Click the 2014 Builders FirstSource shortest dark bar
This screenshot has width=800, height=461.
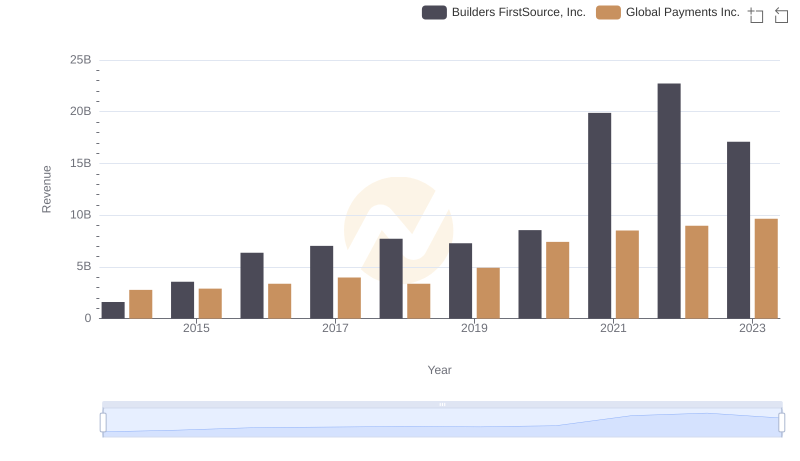[x=113, y=310]
